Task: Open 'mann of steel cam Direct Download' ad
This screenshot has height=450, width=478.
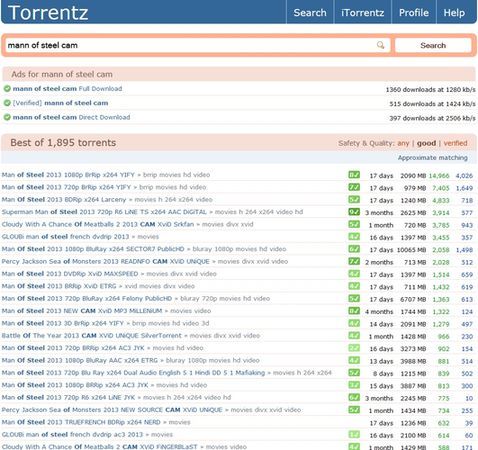Action: pos(71,117)
